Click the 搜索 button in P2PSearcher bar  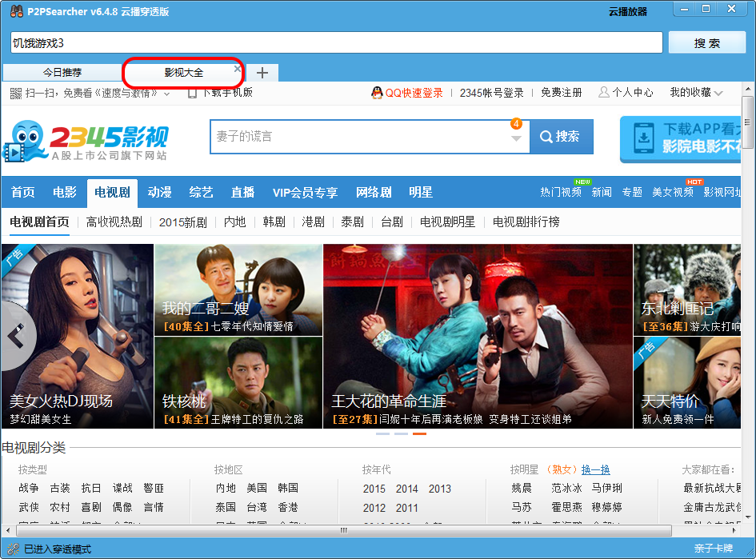point(707,43)
